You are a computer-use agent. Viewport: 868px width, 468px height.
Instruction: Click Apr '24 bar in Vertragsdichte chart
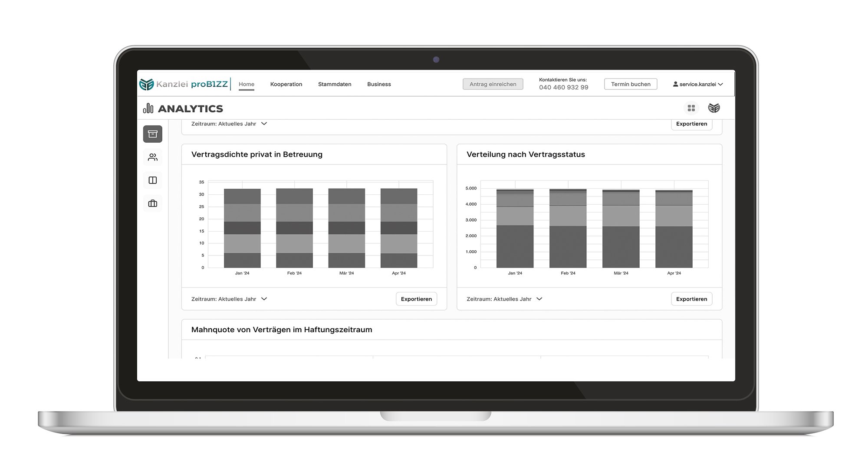click(x=399, y=228)
